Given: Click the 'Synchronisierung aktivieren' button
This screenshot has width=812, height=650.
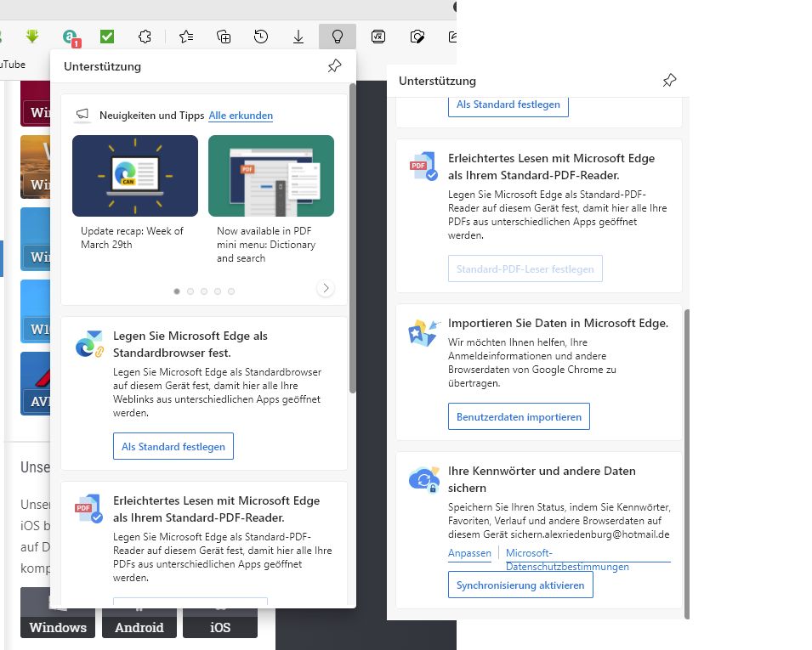Looking at the screenshot, I should [520, 585].
